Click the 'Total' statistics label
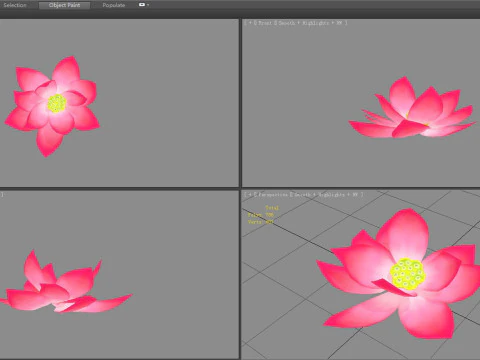The image size is (480, 360). click(272, 208)
